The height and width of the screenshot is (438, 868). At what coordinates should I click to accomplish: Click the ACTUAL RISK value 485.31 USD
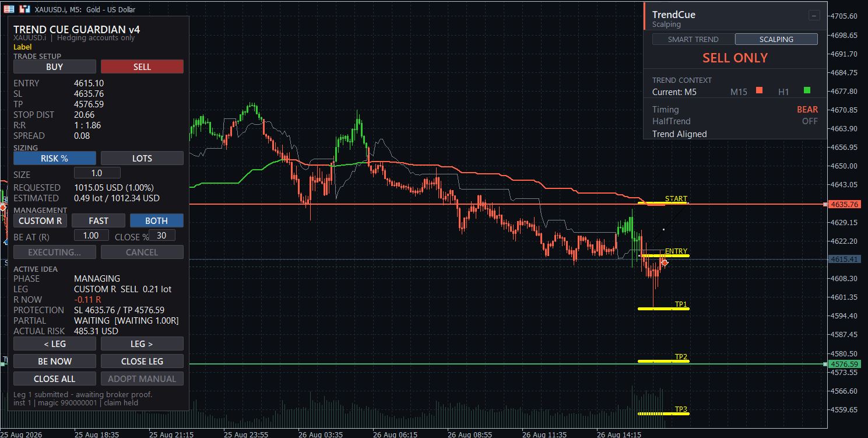tap(96, 331)
